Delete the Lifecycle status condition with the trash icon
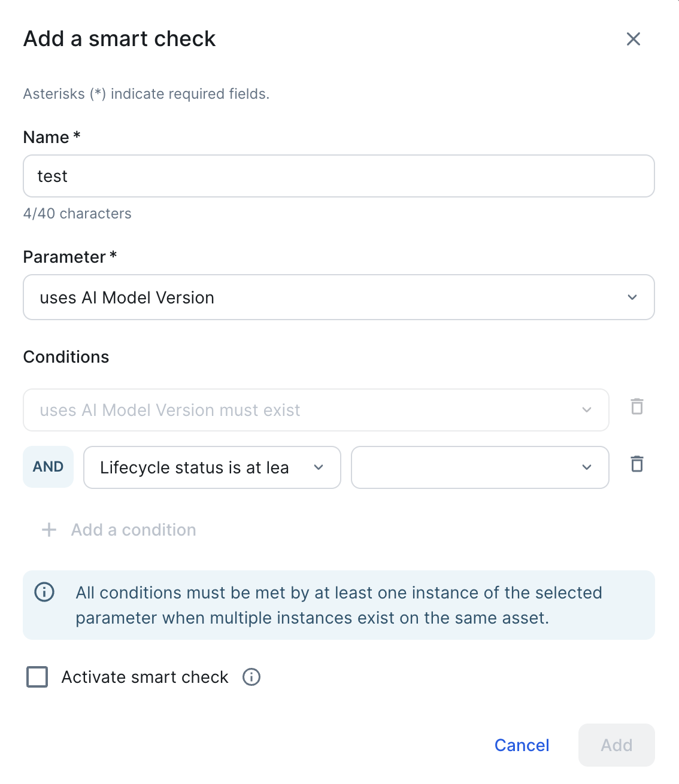Screen dimensions: 679x784 click(x=637, y=464)
